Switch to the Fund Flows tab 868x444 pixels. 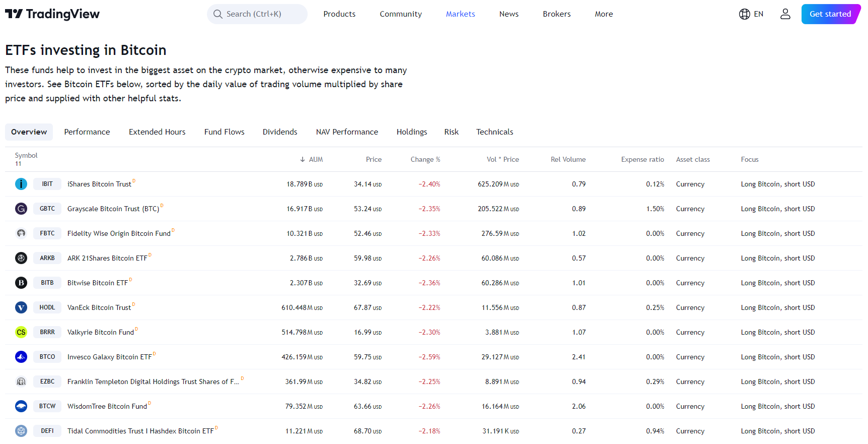point(225,132)
